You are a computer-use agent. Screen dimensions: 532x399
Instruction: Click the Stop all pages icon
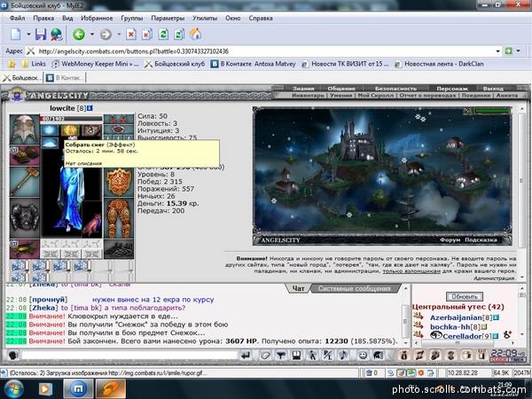147,35
